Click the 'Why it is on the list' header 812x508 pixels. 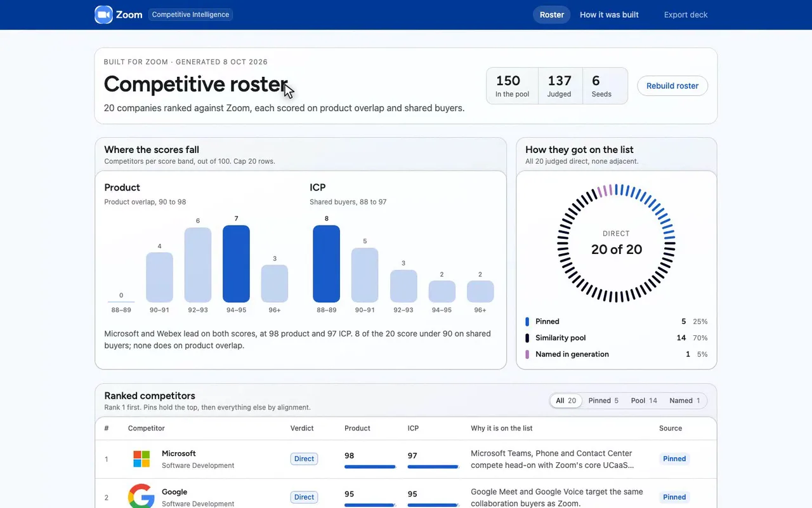click(502, 428)
